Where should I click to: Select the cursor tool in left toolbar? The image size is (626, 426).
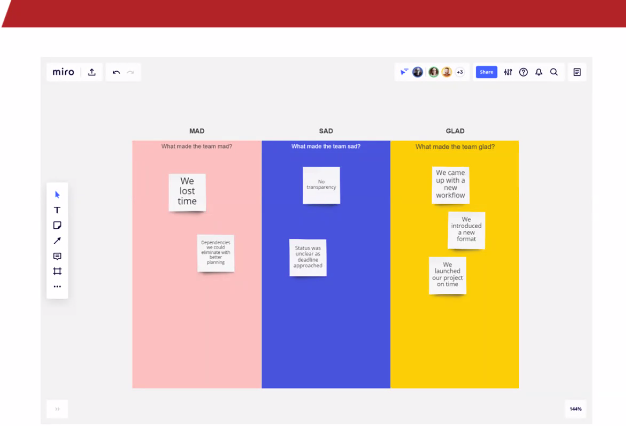(x=57, y=194)
